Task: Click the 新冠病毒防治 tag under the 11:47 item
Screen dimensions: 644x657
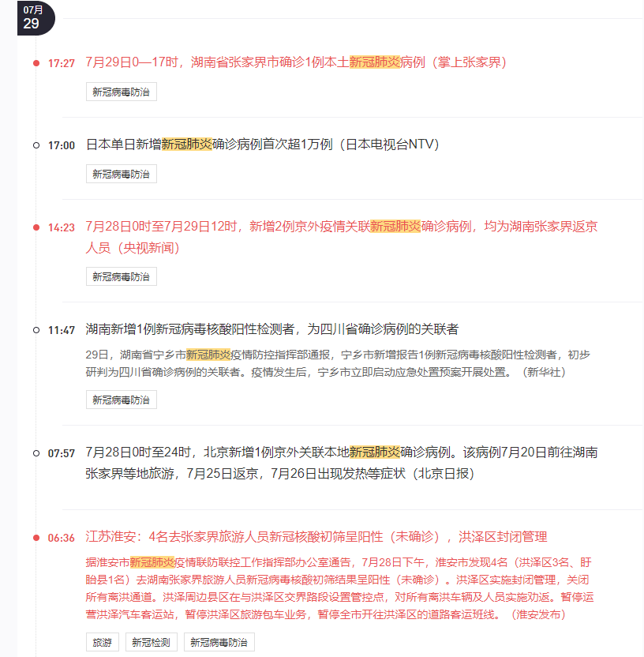Action: [x=122, y=400]
